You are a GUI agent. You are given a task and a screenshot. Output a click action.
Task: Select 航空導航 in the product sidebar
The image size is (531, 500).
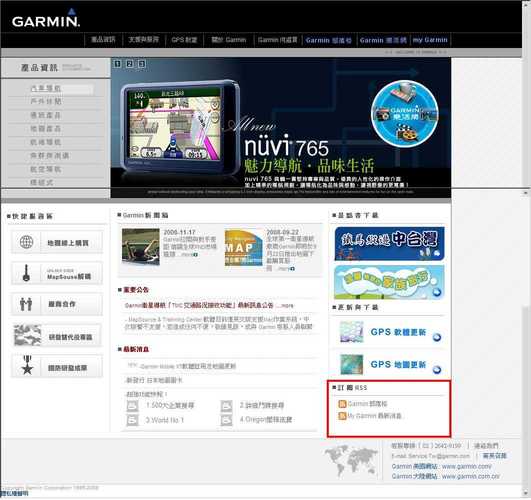[46, 169]
